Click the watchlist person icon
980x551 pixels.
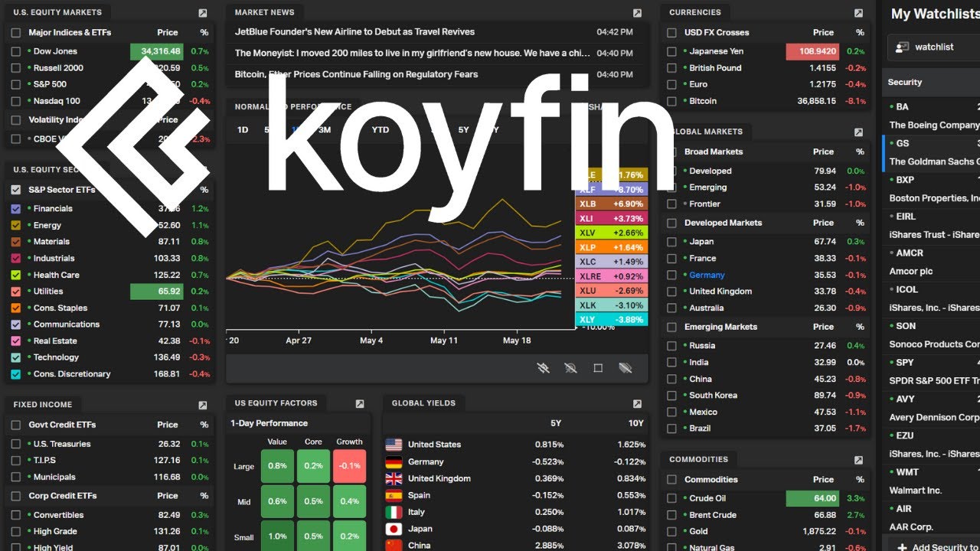click(x=901, y=47)
